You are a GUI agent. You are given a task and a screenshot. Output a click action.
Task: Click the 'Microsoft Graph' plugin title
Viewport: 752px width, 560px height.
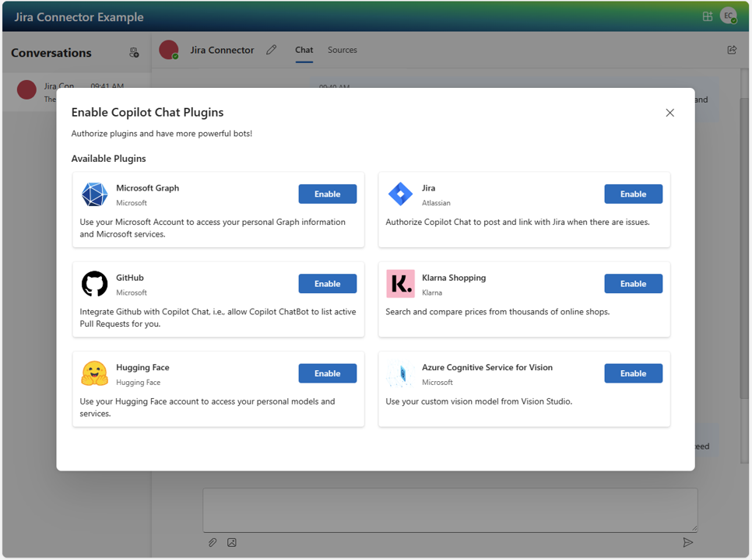pos(147,187)
